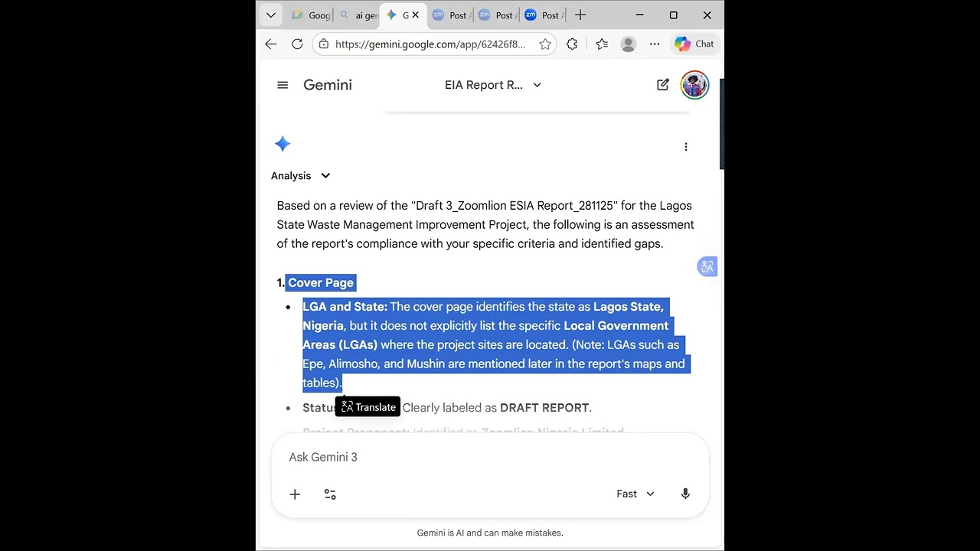Image resolution: width=980 pixels, height=551 pixels.
Task: Open response more options three dots
Action: coord(686,147)
